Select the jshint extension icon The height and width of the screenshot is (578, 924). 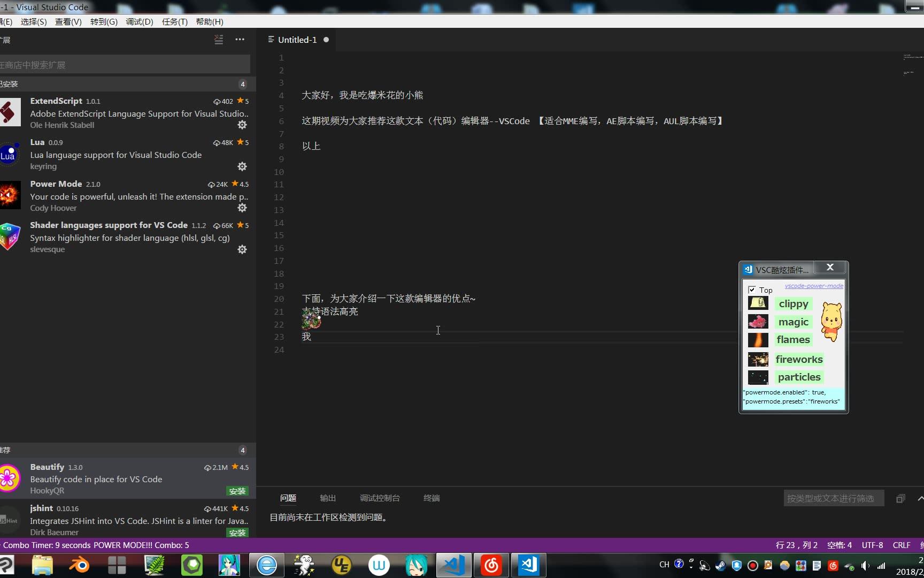click(x=10, y=520)
